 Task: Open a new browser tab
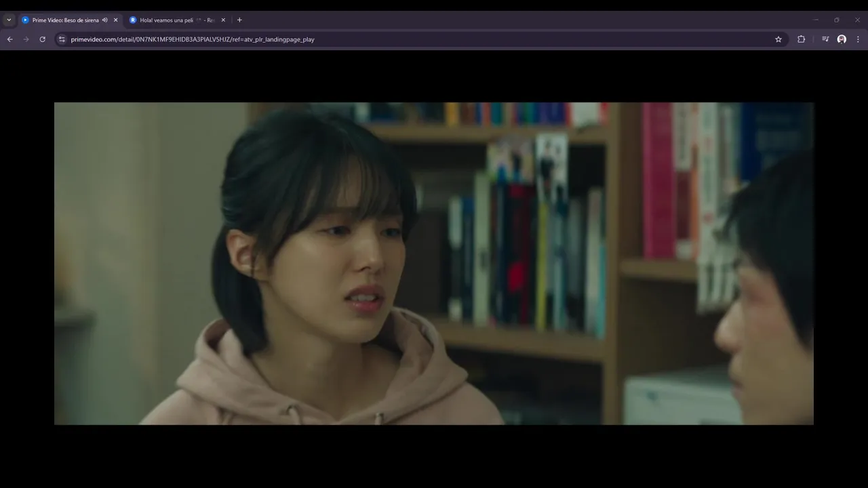[239, 20]
